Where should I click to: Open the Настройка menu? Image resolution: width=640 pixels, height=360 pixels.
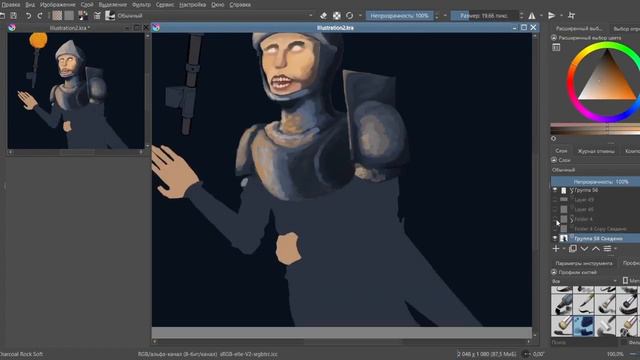pos(192,4)
